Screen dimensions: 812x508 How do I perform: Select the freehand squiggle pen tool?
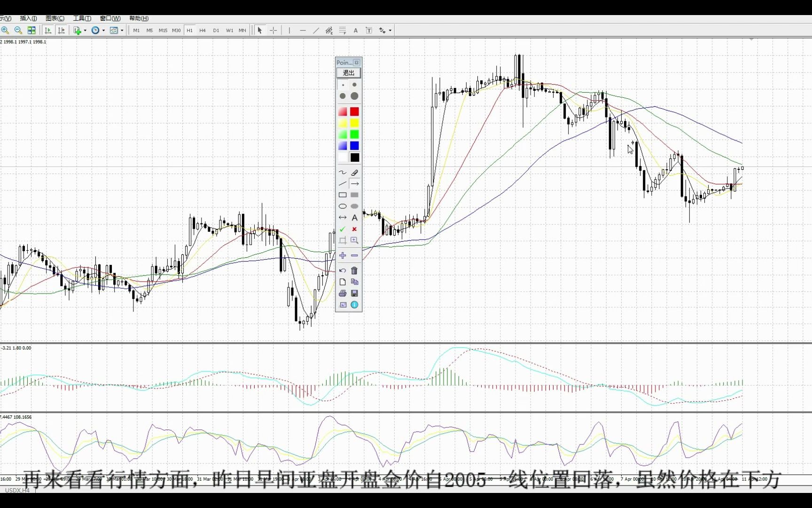click(x=343, y=173)
